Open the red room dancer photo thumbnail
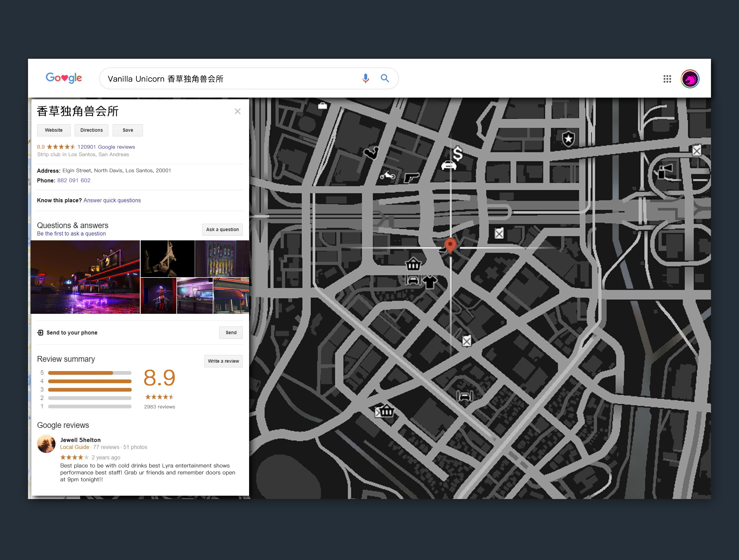Screen dimensions: 739x560 (x=158, y=296)
